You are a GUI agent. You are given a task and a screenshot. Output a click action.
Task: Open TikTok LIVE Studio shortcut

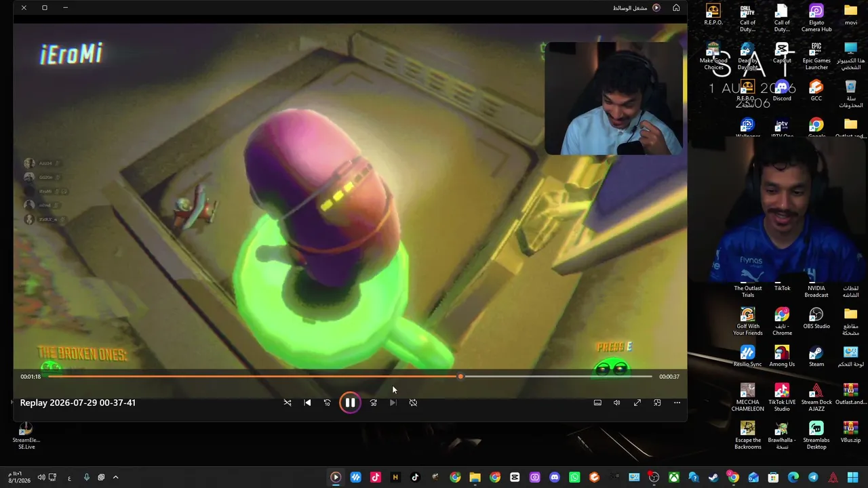pos(782,398)
